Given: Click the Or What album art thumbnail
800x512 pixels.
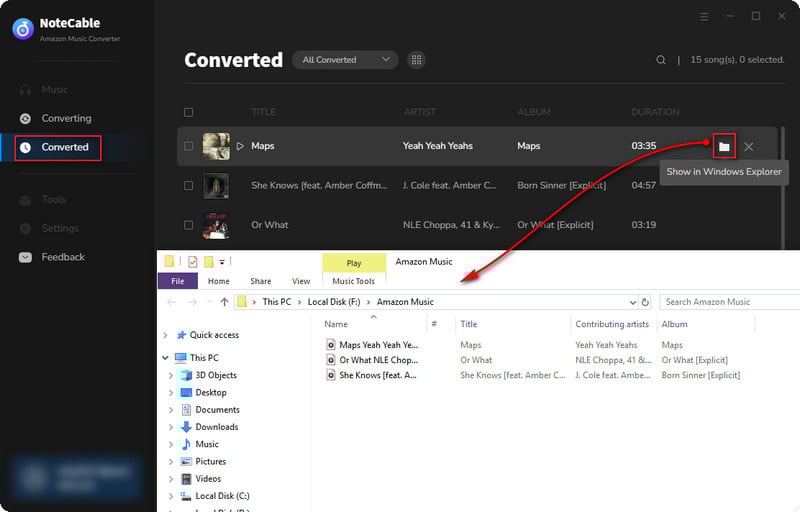Looking at the screenshot, I should click(x=216, y=225).
